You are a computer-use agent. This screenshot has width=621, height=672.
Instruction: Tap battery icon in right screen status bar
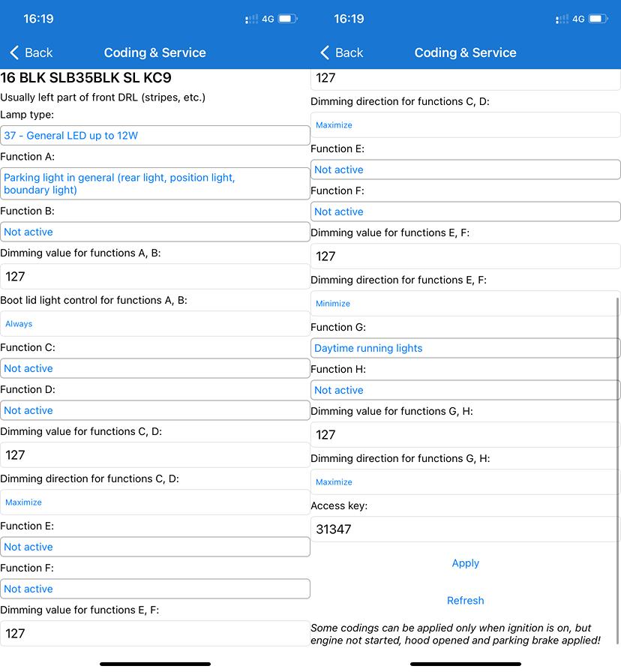click(x=598, y=19)
